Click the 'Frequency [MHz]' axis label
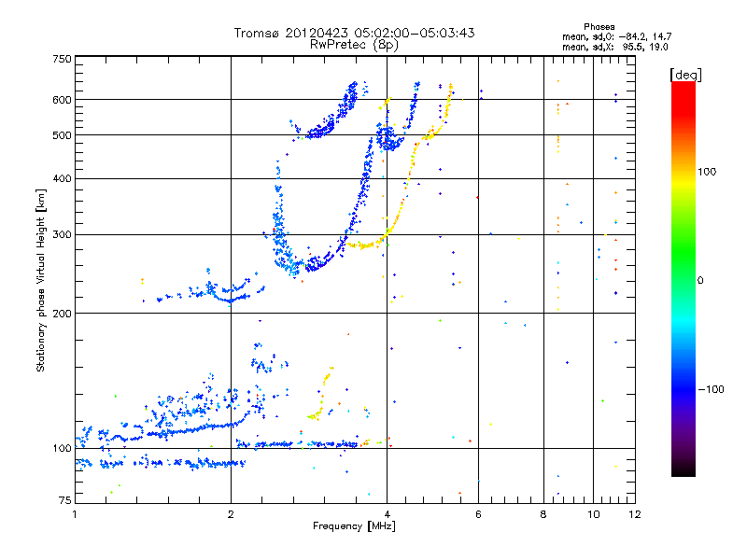The height and width of the screenshot is (560, 747). point(354,526)
